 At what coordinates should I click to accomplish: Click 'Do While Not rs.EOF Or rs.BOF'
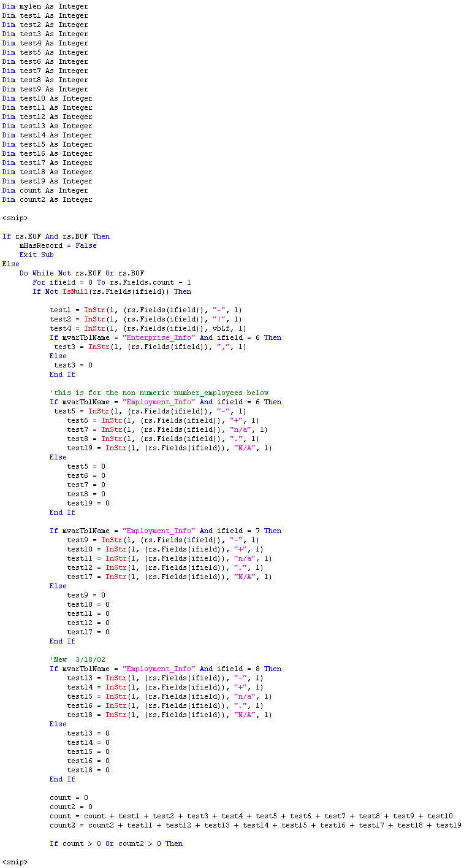click(82, 273)
